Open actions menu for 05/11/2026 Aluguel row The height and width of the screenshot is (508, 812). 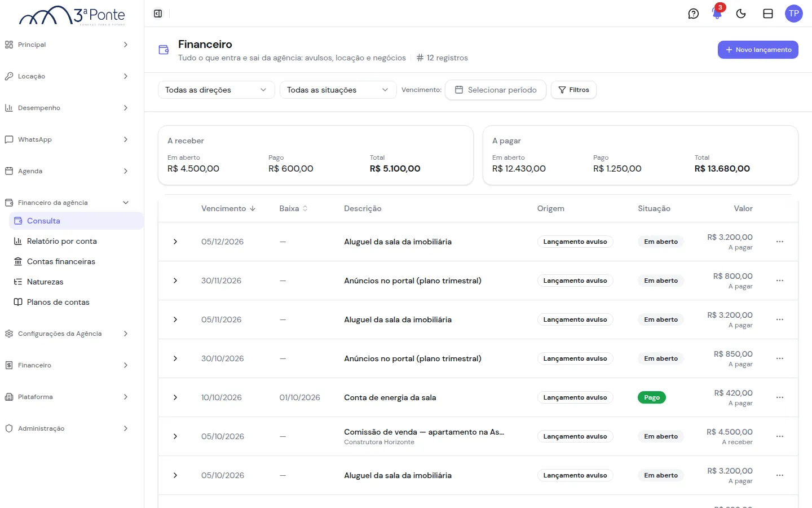tap(780, 319)
